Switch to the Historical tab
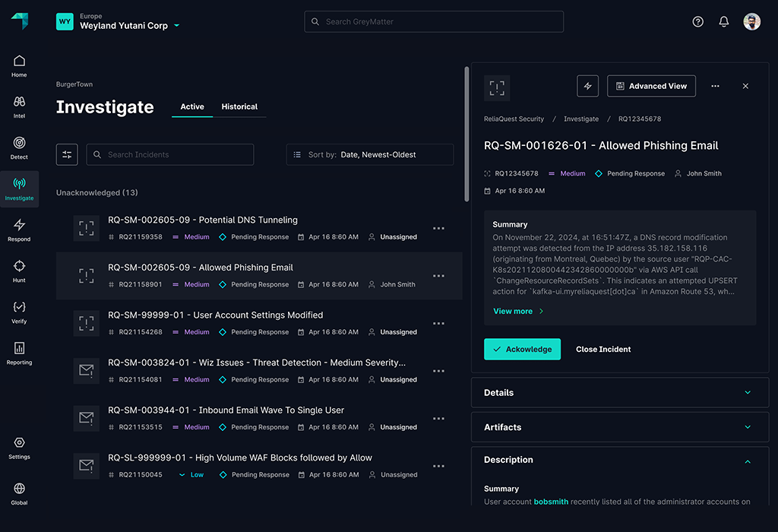The image size is (778, 532). 239,106
